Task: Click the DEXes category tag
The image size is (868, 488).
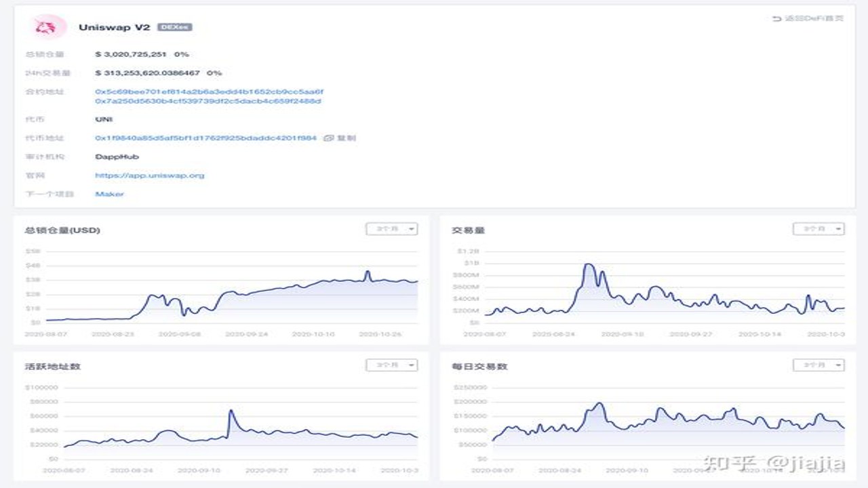Action: pyautogui.click(x=175, y=27)
